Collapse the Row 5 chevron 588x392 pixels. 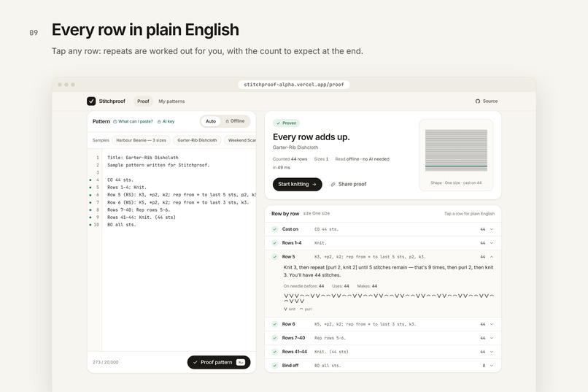(492, 257)
